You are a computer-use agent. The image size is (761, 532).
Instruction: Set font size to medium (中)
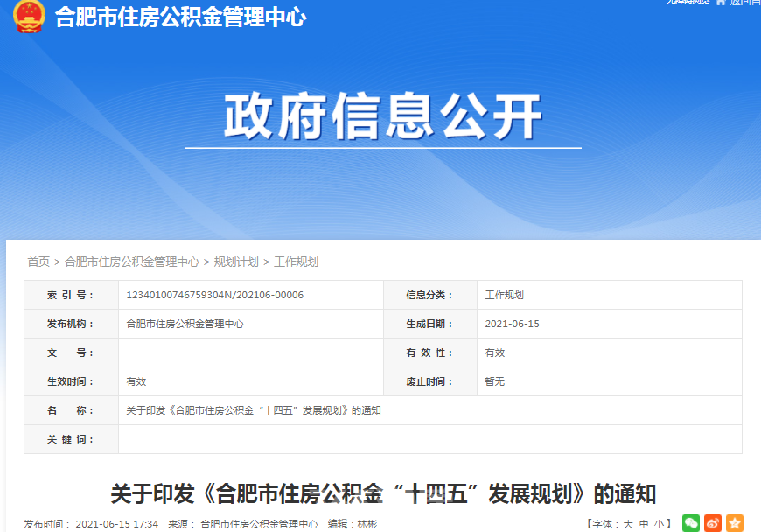pyautogui.click(x=644, y=524)
